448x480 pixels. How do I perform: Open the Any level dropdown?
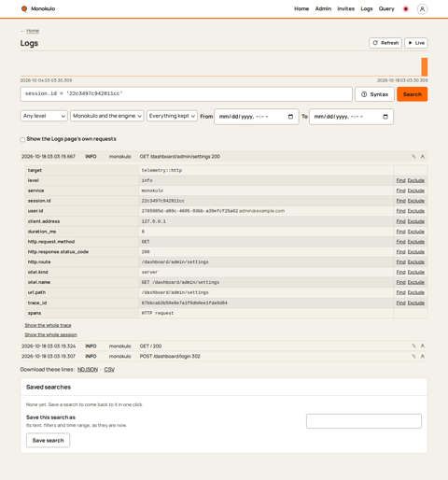[44, 116]
